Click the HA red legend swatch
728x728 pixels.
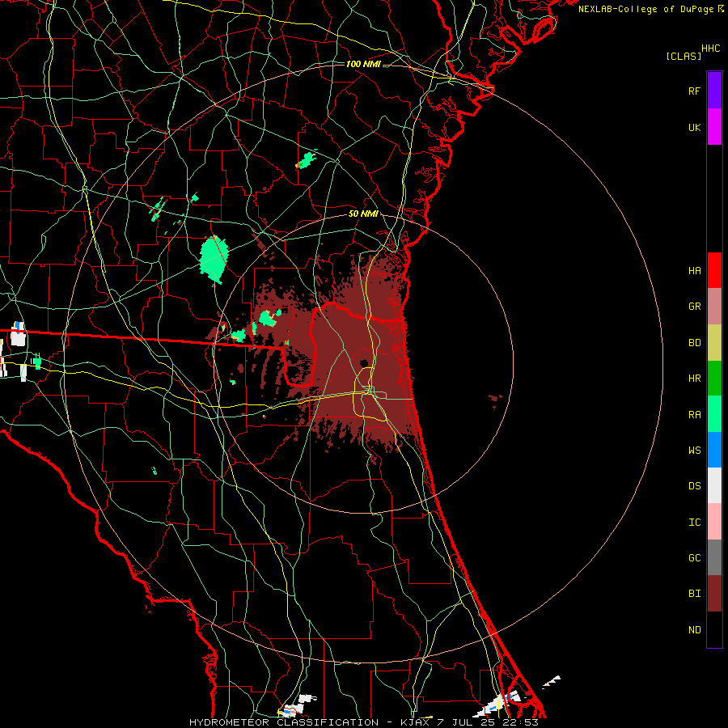[x=714, y=270]
